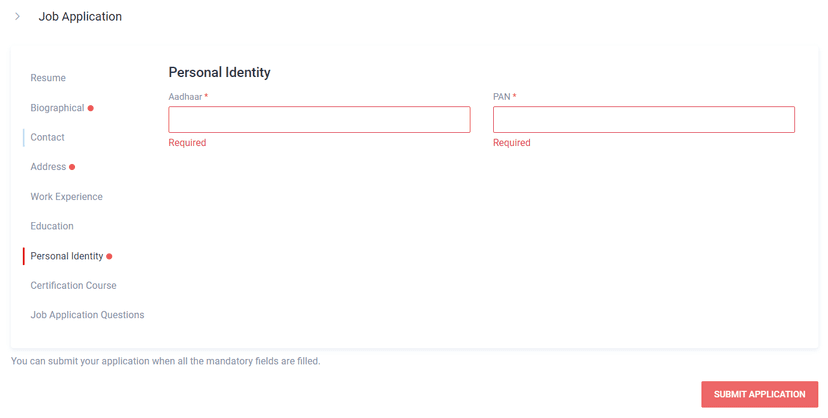Image resolution: width=828 pixels, height=418 pixels.
Task: Select the Work Experience section
Action: (x=66, y=197)
